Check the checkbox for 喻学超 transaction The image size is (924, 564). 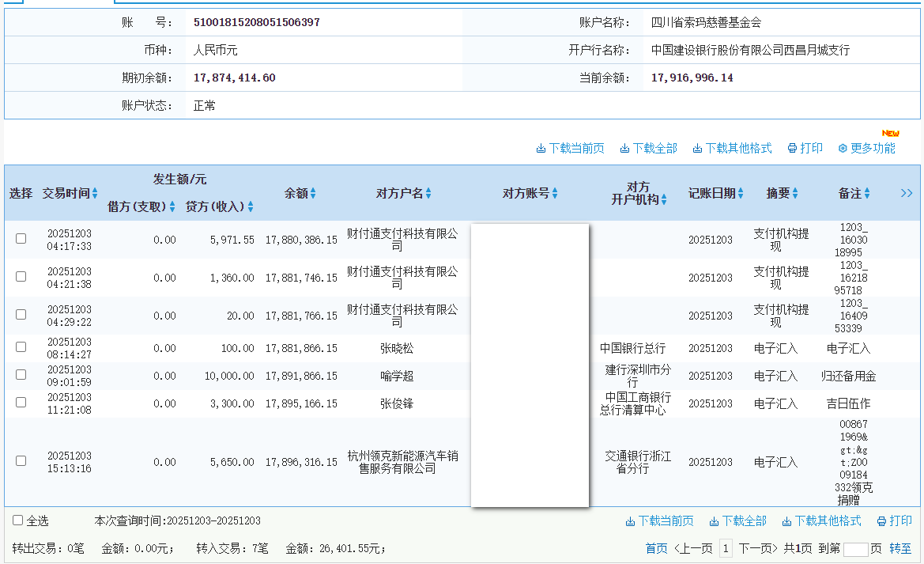pos(21,376)
